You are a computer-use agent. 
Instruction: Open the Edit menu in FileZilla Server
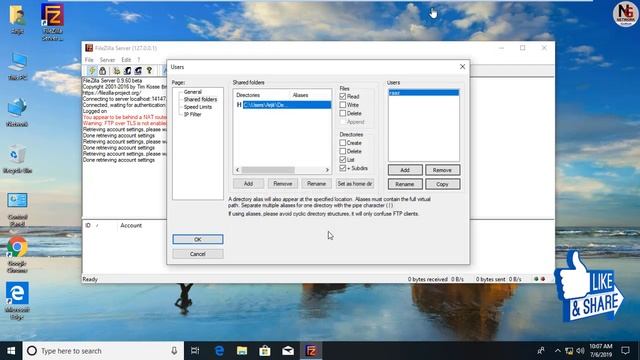click(126, 60)
